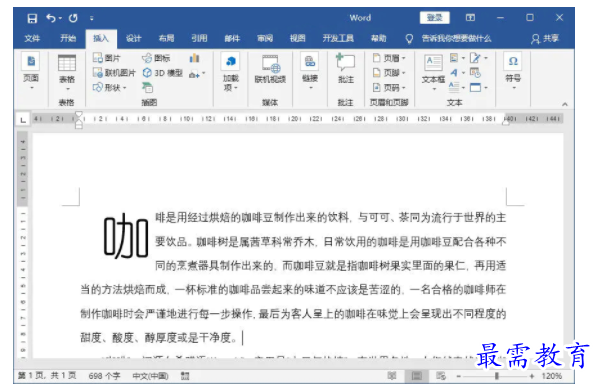
Task: Switch to Read Mode view
Action: [x=392, y=376]
